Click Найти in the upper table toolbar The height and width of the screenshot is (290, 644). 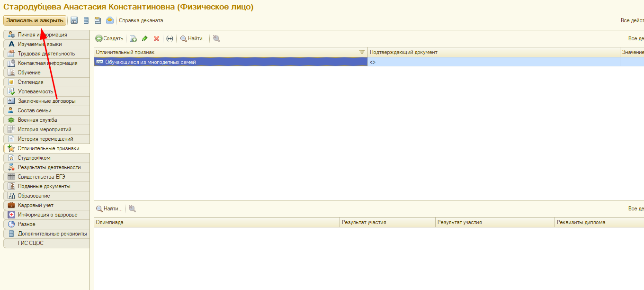[x=193, y=39]
